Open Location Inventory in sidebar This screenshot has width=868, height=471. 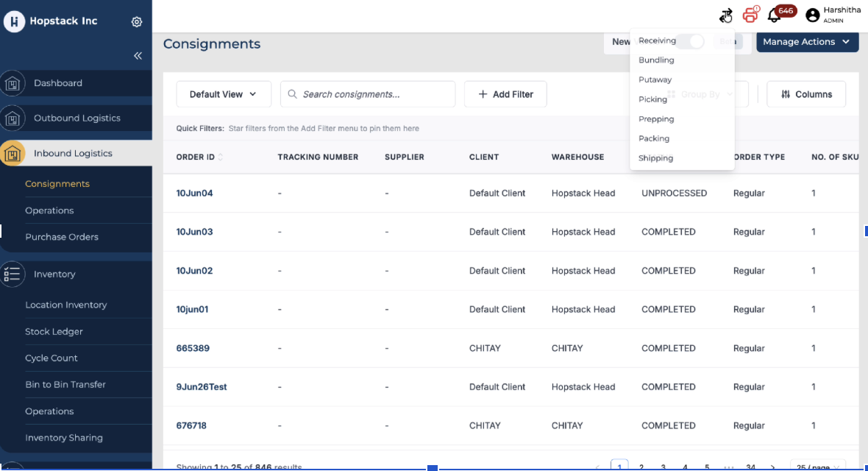pos(66,305)
